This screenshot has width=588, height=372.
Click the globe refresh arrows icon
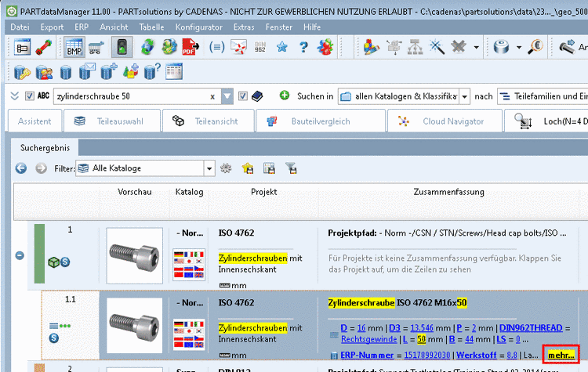(x=147, y=48)
